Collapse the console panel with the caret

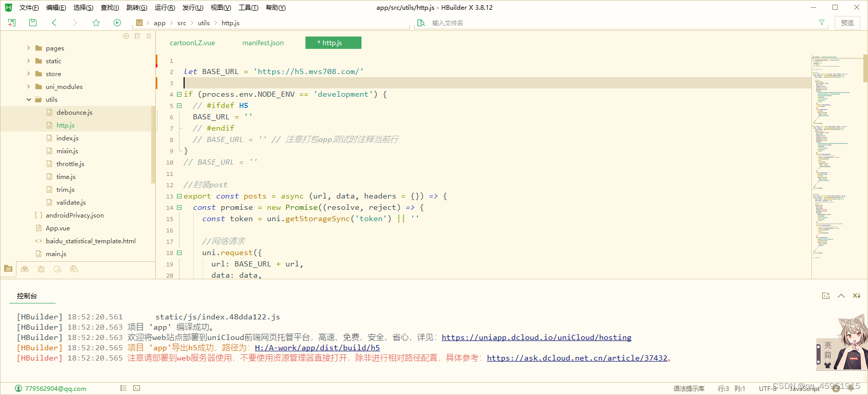[841, 296]
